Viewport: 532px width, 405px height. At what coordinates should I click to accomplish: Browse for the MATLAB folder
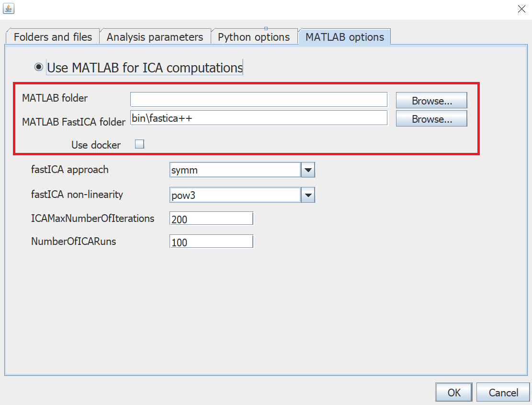pos(431,100)
